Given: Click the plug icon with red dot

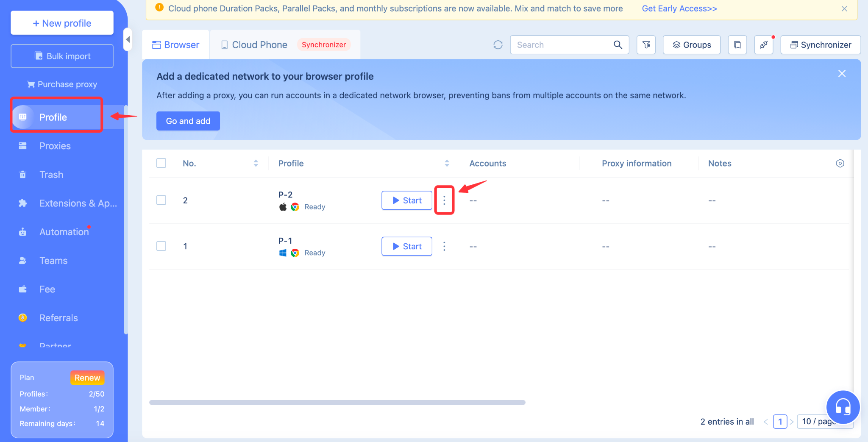Looking at the screenshot, I should coord(764,45).
